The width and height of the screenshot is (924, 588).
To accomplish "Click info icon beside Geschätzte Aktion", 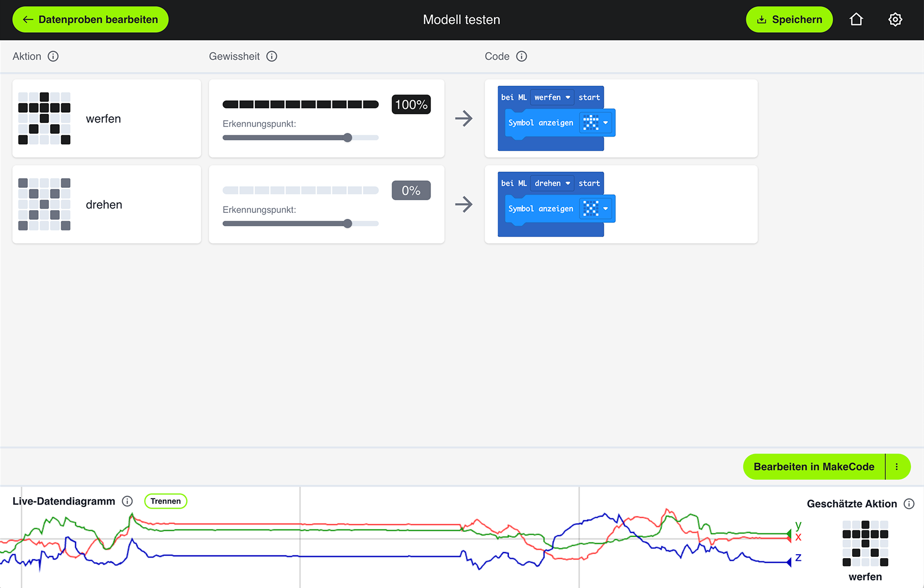I will tap(909, 504).
